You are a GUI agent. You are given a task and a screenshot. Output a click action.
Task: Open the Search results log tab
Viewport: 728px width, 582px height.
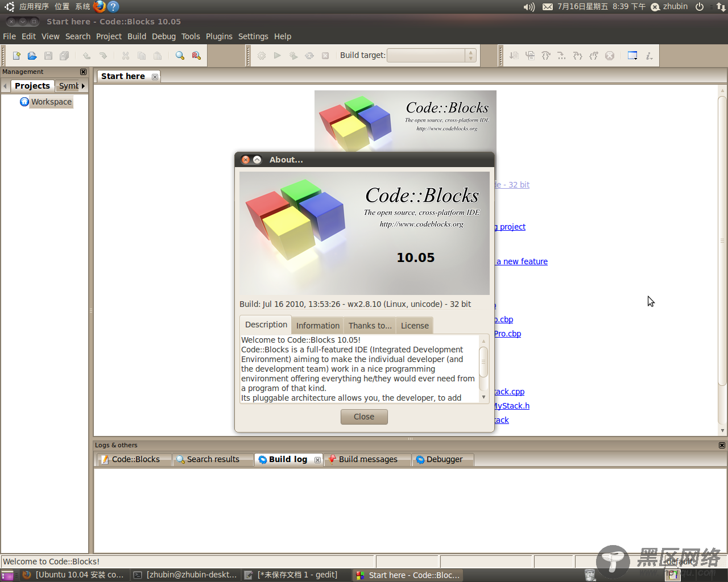click(x=213, y=459)
